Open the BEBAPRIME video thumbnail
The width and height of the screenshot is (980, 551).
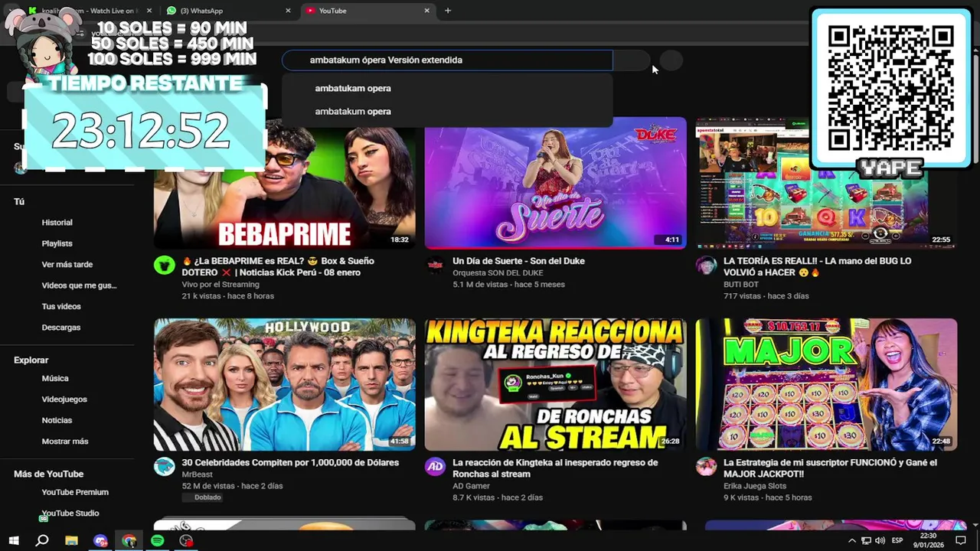[x=285, y=184]
